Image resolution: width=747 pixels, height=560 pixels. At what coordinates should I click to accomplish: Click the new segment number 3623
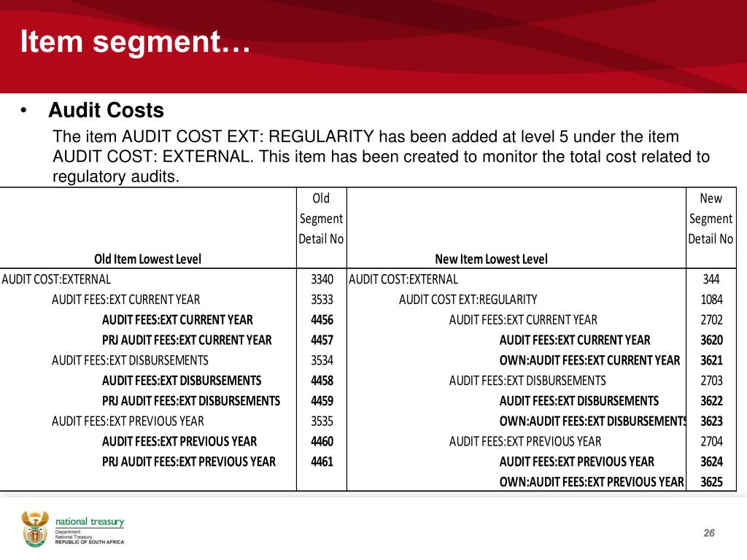711,421
